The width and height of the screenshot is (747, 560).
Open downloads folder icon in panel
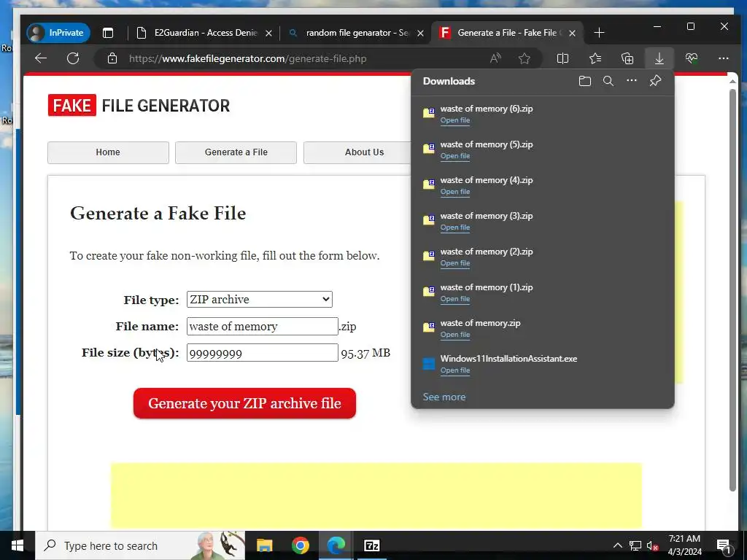(x=585, y=81)
